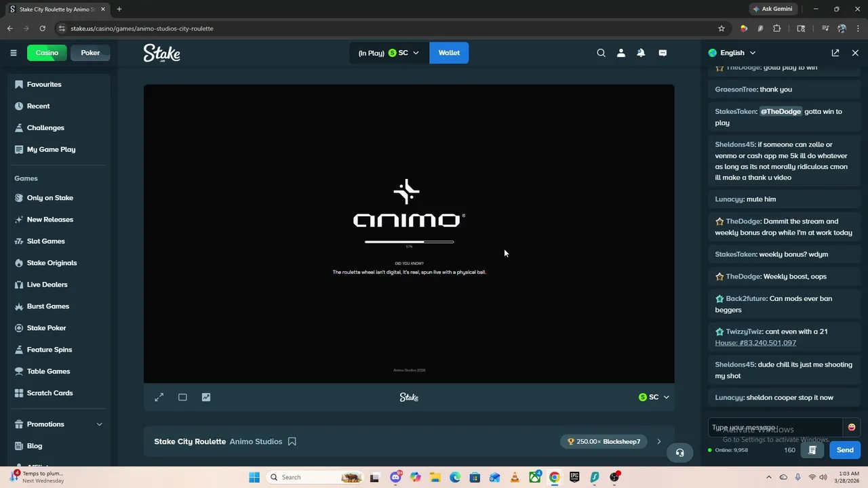
Task: Focus the chat message input field
Action: 776,428
